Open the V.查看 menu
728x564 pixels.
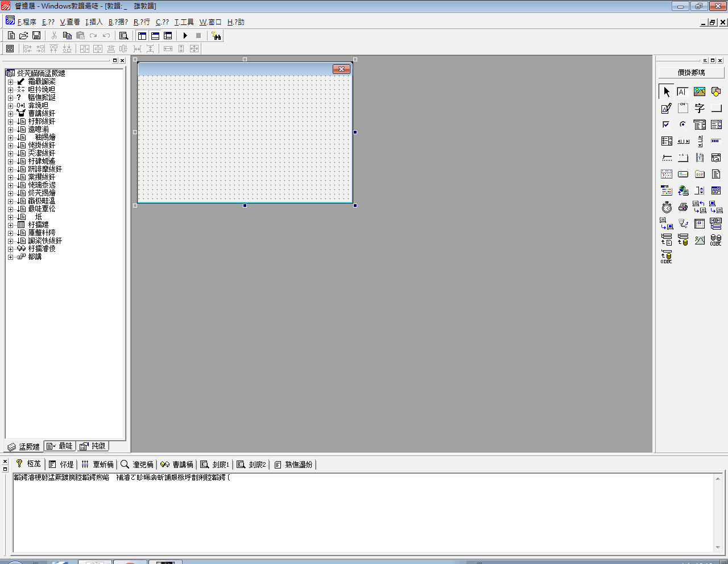pyautogui.click(x=70, y=22)
